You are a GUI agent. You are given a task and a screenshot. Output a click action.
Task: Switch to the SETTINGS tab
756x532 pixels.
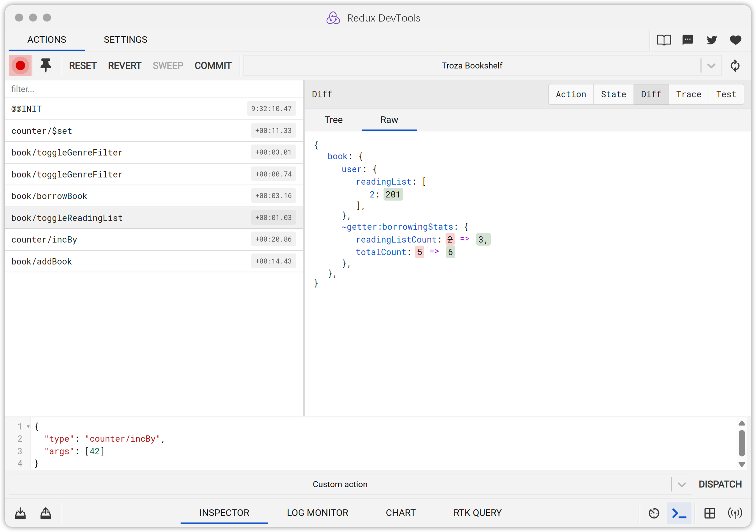[125, 39]
